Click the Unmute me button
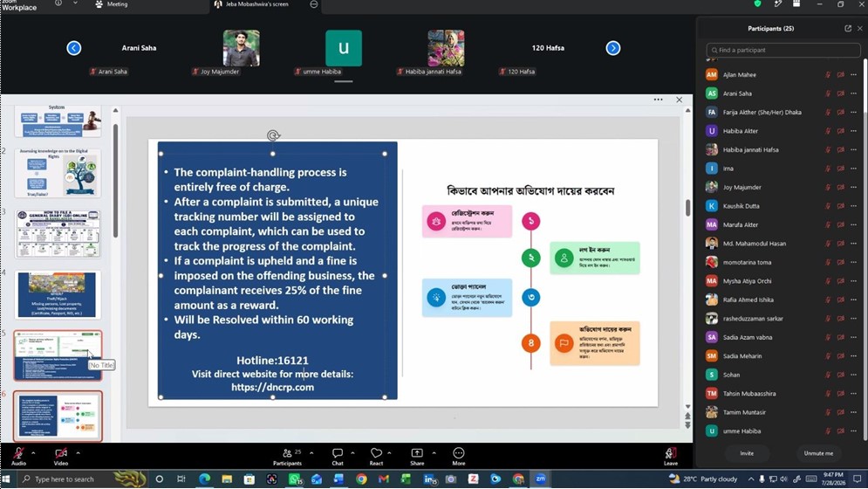The width and height of the screenshot is (868, 489). point(818,453)
